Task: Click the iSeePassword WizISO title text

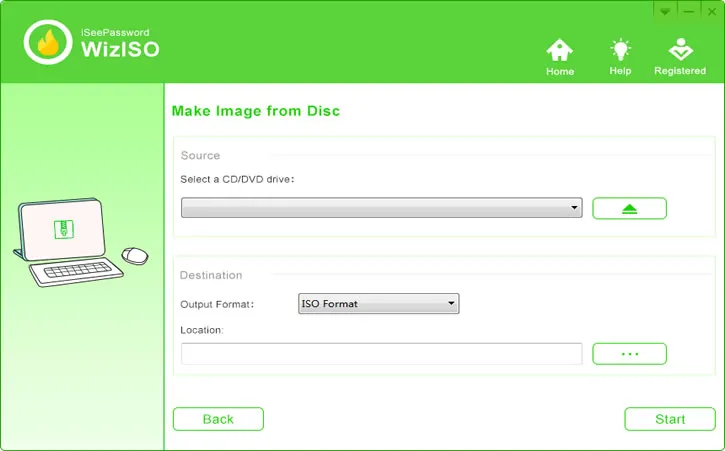Action: (118, 44)
